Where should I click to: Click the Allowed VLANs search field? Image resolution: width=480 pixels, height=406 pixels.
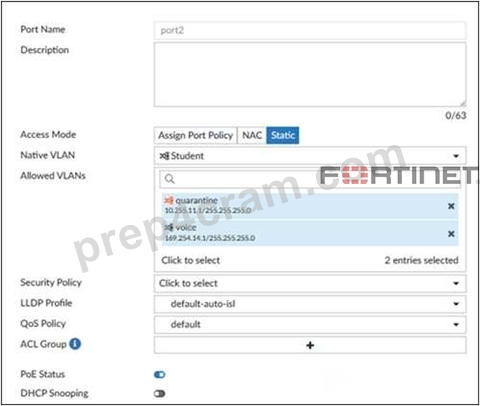point(310,179)
